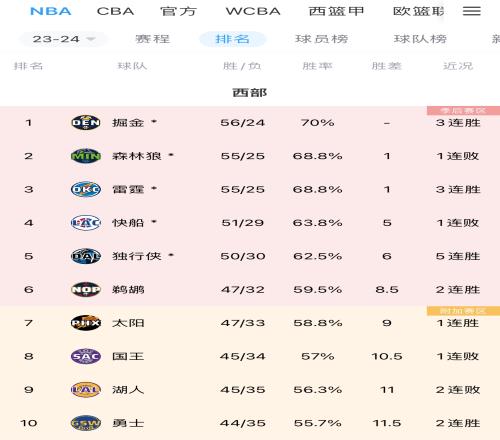Open the 球队榜 team leaderboard tab

point(420,39)
